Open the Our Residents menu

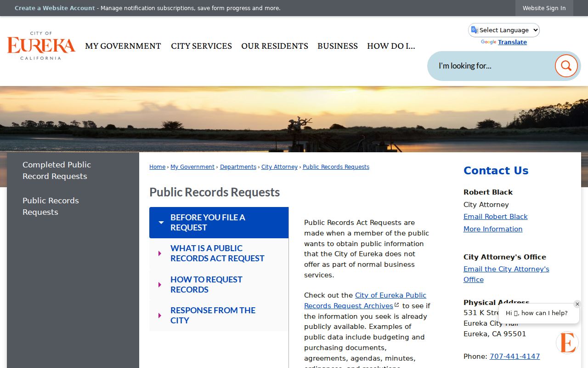(275, 46)
